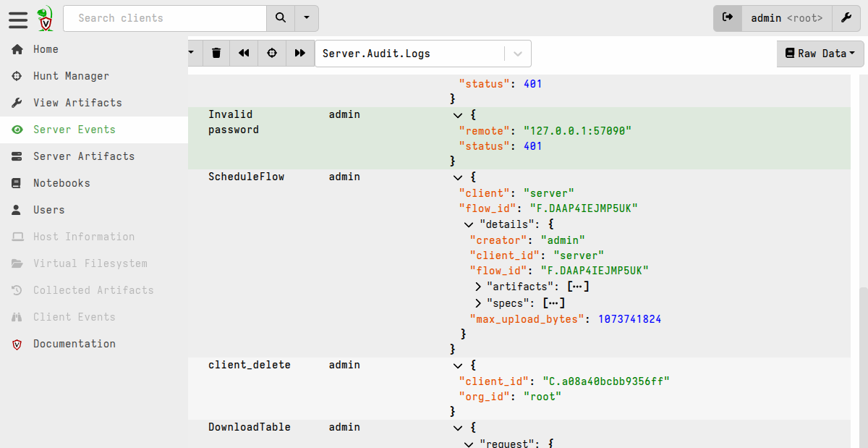Click the artifact selector chevron arrow
The width and height of the screenshot is (868, 448).
518,54
